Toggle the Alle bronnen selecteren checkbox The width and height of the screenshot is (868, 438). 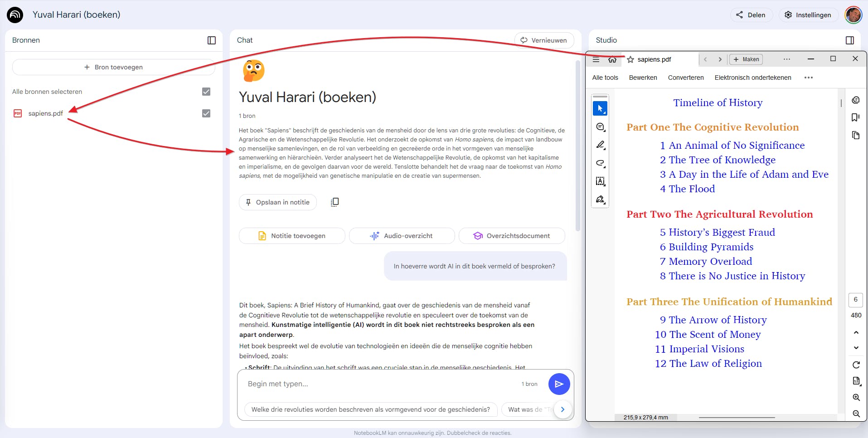[206, 92]
